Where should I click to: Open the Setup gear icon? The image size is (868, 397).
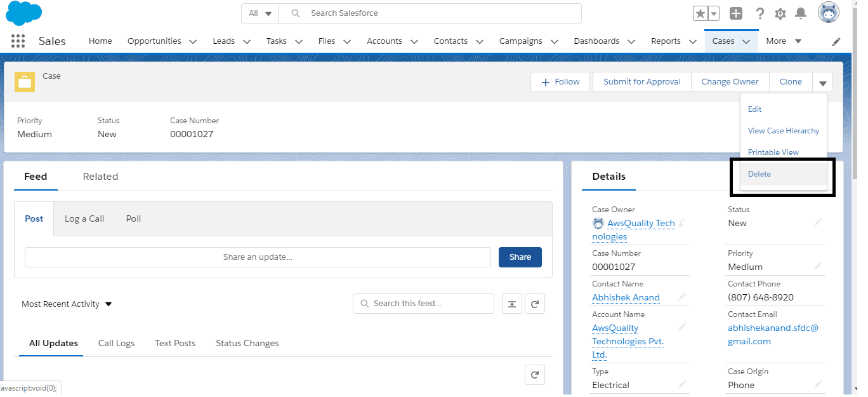[x=780, y=13]
